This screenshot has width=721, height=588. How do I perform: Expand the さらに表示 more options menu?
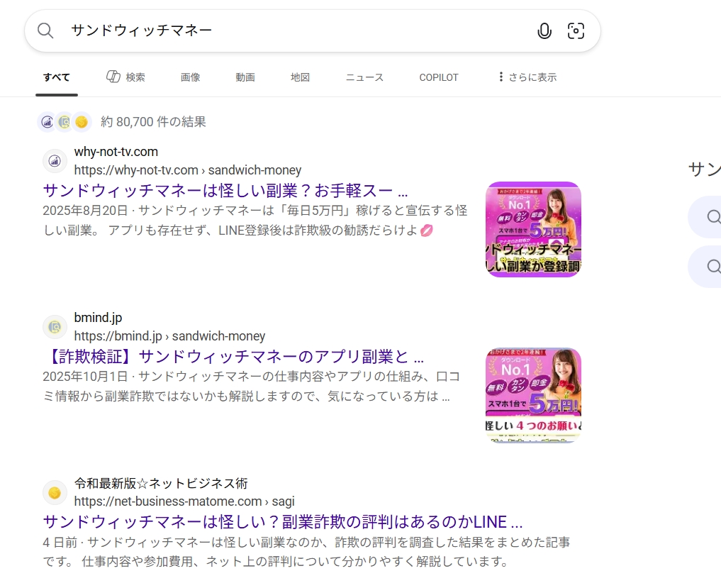pyautogui.click(x=527, y=77)
